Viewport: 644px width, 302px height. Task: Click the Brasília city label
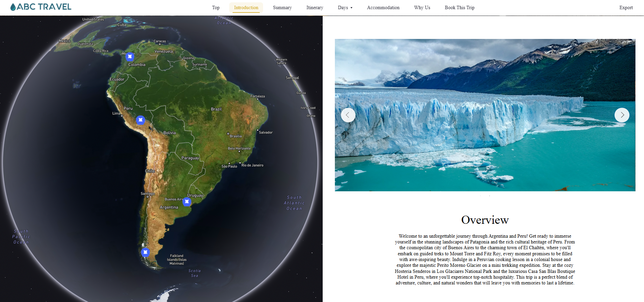[236, 136]
